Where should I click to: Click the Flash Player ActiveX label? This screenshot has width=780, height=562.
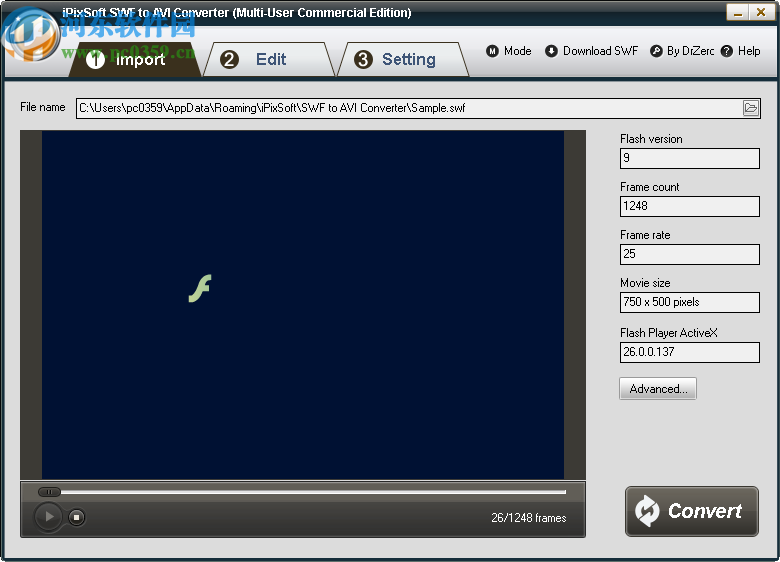point(669,333)
